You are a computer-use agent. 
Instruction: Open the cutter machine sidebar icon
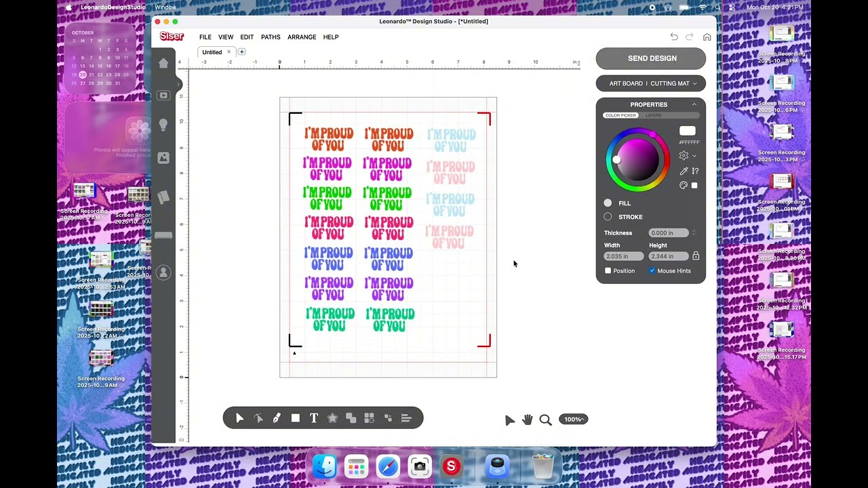point(163,236)
